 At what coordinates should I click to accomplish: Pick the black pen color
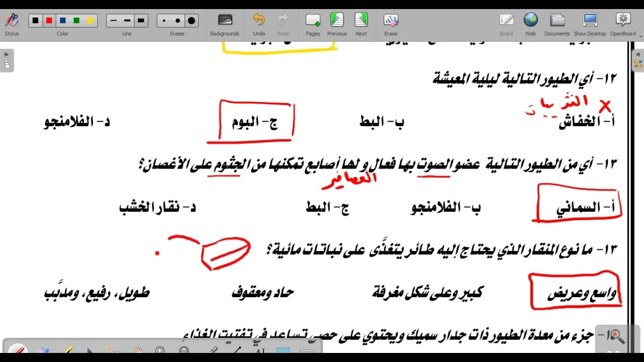[35, 21]
